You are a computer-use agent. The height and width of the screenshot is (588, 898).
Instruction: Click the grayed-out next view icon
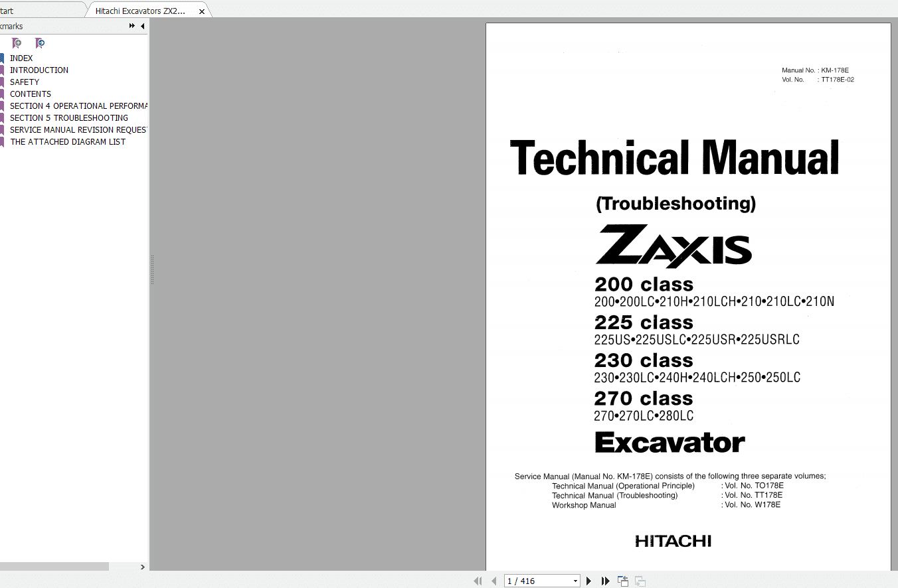640,581
